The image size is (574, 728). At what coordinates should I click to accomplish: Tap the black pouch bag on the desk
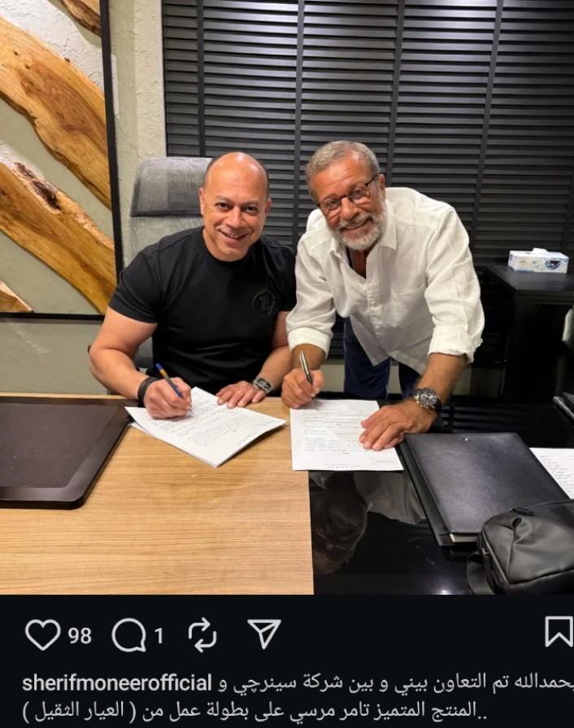tap(522, 548)
